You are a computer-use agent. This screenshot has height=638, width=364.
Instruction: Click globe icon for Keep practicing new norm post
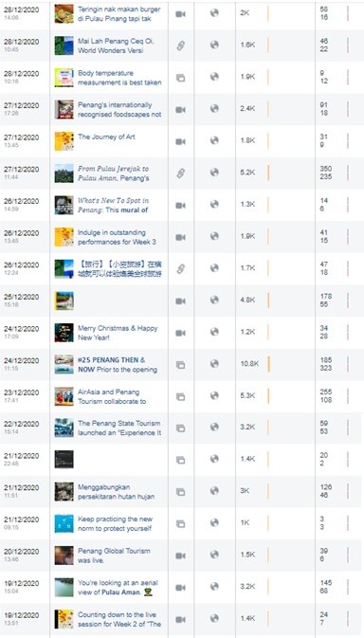click(x=214, y=523)
